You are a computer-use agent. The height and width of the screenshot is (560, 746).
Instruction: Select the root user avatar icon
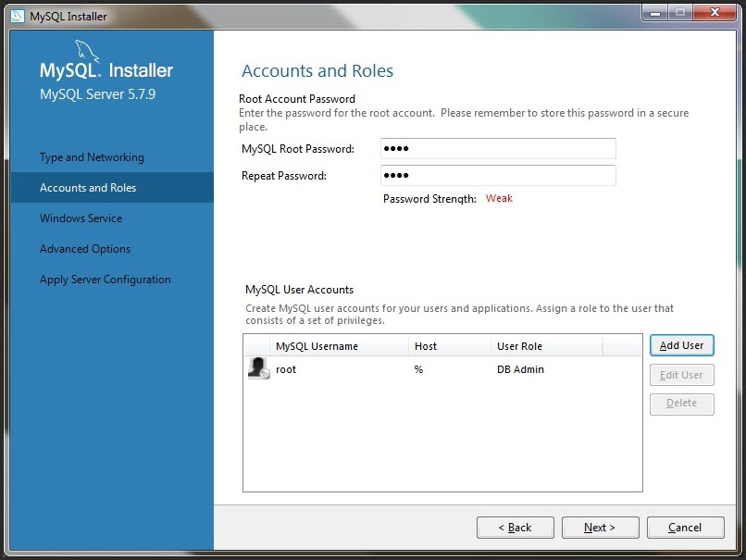tap(259, 368)
